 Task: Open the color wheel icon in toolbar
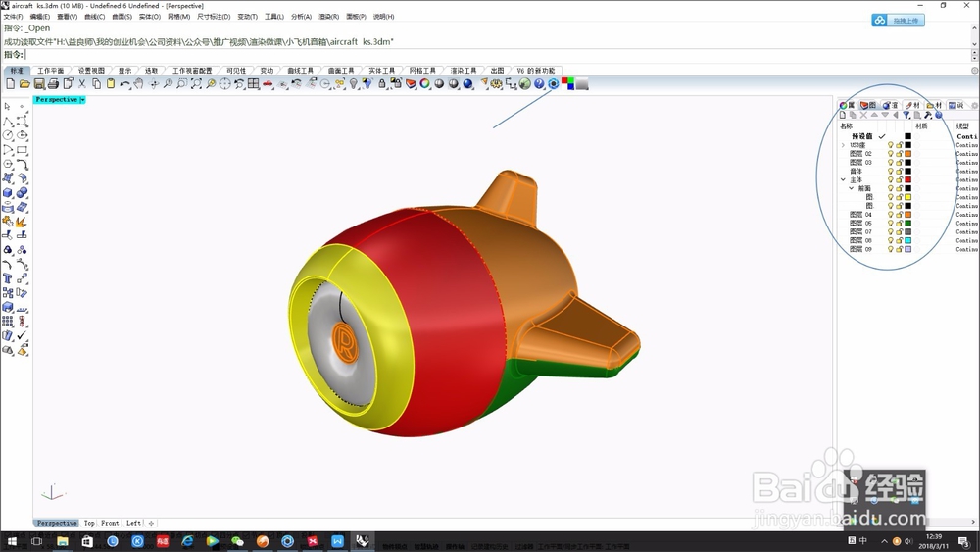click(425, 83)
